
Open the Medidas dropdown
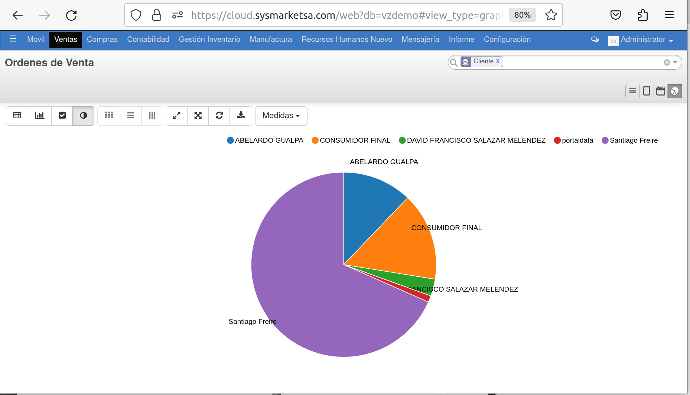coord(281,115)
